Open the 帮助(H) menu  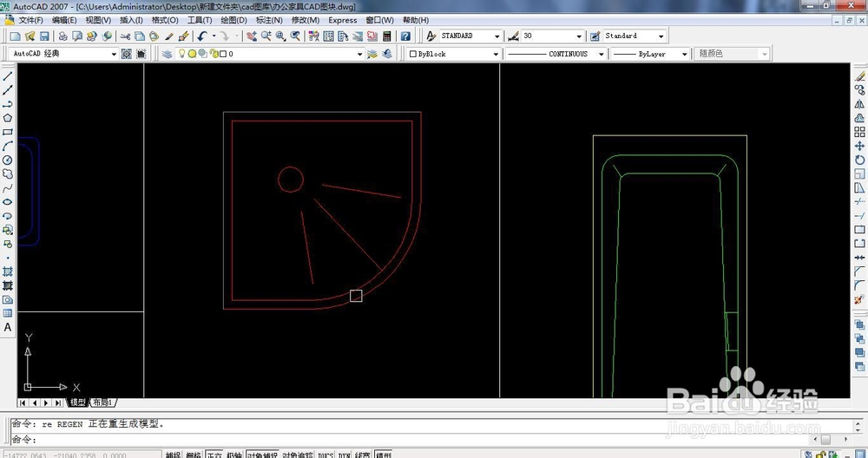click(x=415, y=20)
